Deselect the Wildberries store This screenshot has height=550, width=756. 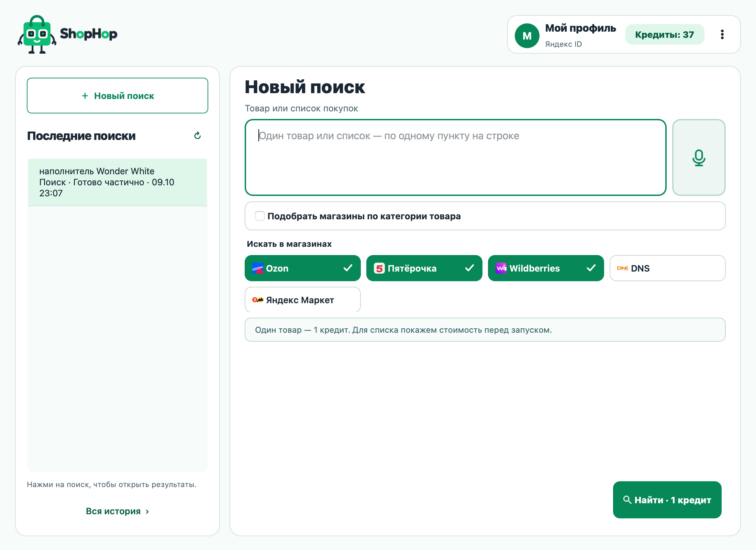546,268
